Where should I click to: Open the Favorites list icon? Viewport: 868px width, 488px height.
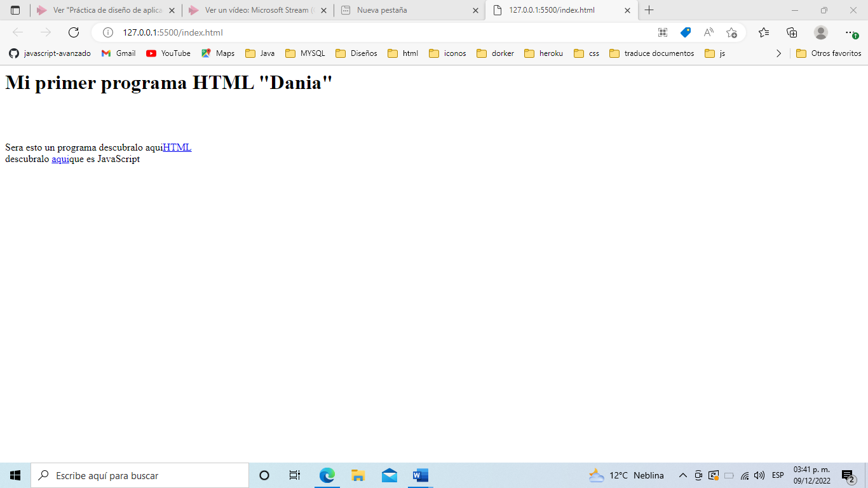[x=764, y=32]
